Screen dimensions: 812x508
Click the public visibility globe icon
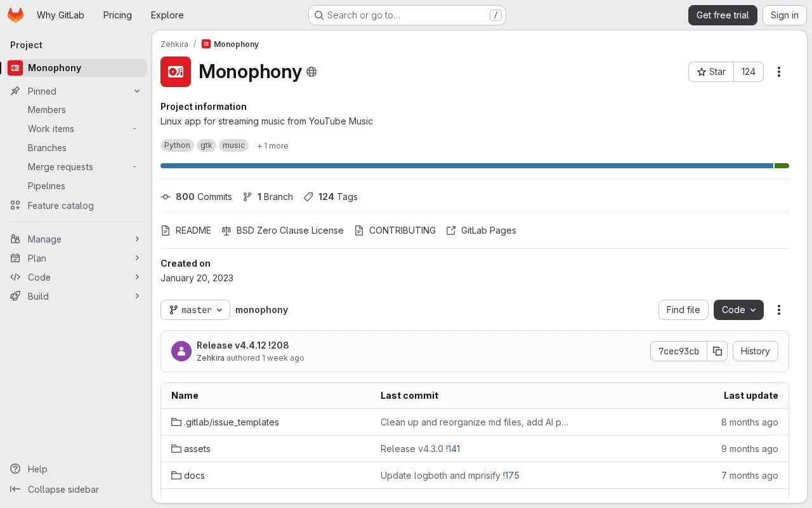pos(311,72)
